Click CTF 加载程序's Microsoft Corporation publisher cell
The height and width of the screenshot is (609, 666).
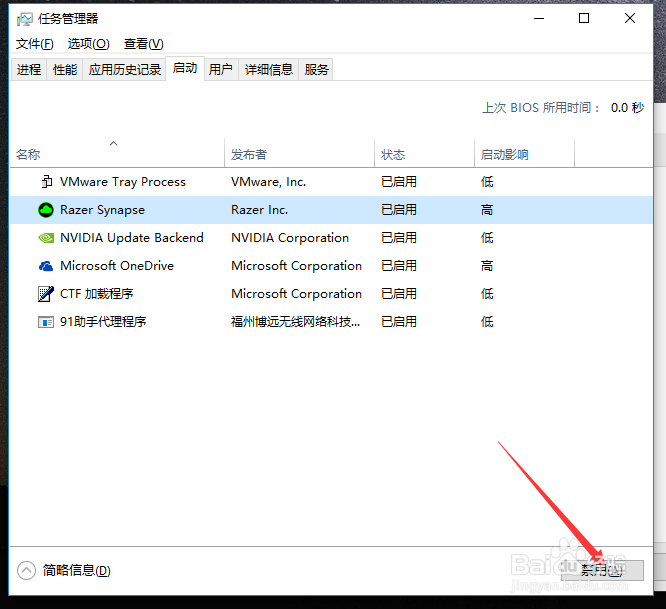296,294
